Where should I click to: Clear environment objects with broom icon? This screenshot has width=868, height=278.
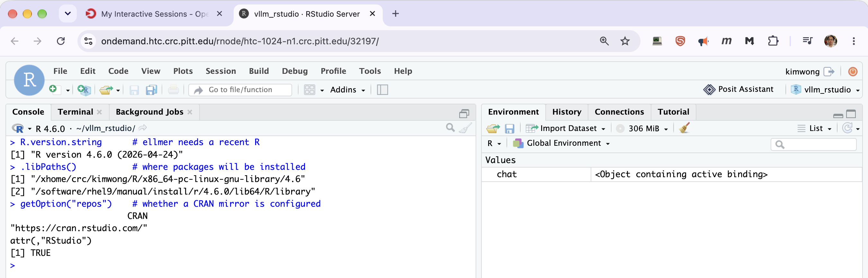pyautogui.click(x=685, y=128)
